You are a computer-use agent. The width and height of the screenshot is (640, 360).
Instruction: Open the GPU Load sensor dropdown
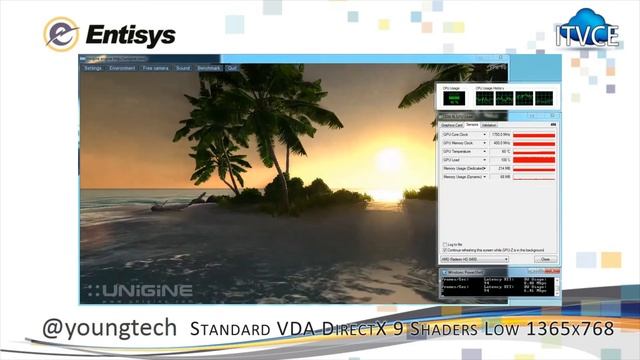click(x=484, y=160)
